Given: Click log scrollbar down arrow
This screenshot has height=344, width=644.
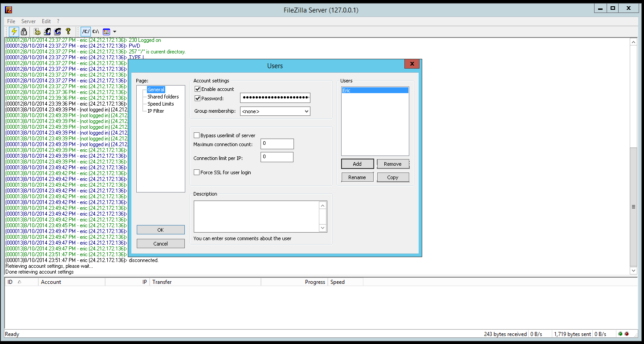Looking at the screenshot, I should click(634, 270).
